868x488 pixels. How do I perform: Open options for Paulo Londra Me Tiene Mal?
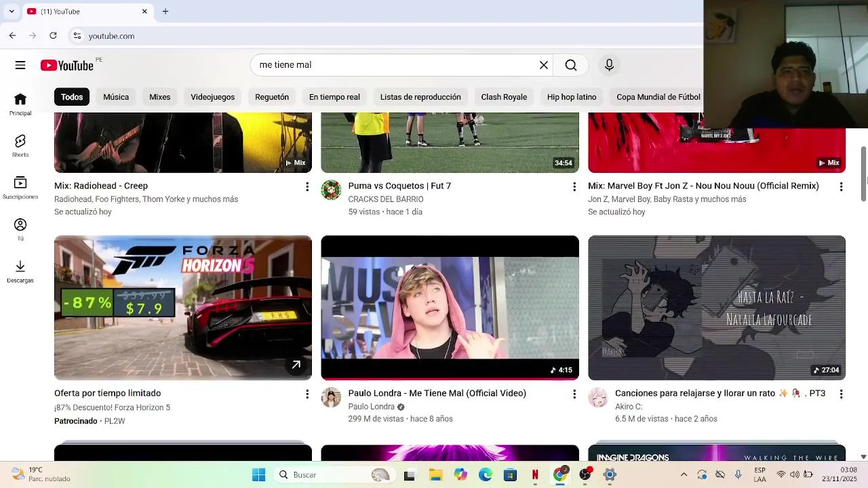574,394
